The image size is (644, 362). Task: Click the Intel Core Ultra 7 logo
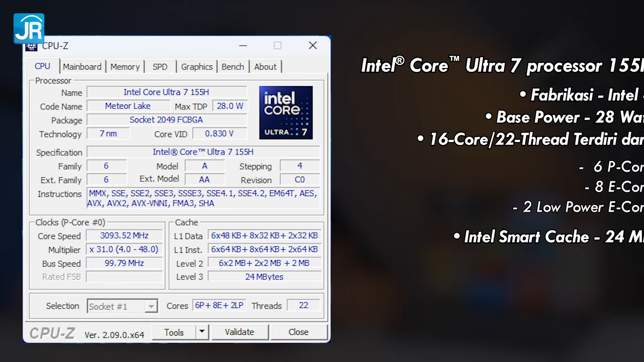click(x=286, y=113)
